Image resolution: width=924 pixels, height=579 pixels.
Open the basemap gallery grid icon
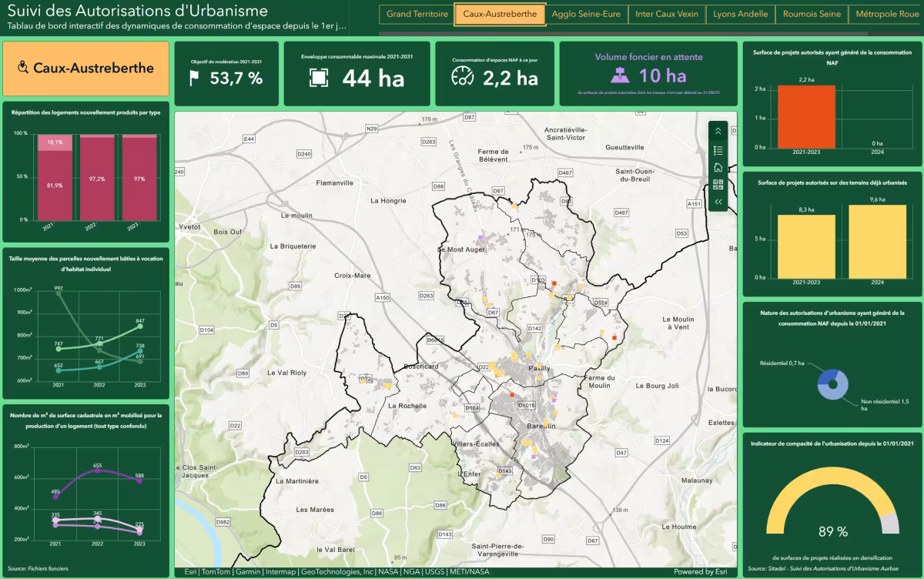pyautogui.click(x=718, y=184)
